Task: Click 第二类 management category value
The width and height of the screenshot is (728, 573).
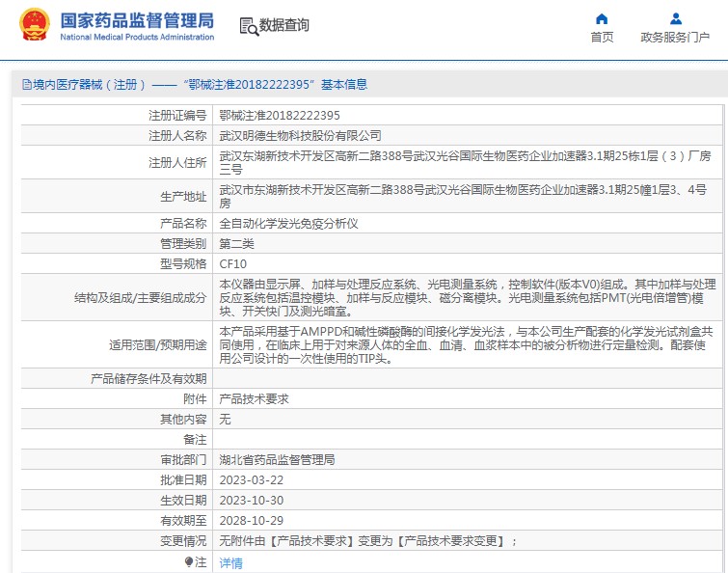Action: (236, 244)
